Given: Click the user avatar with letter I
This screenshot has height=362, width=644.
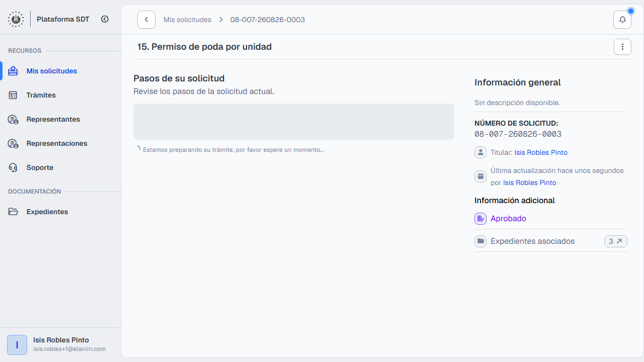Looking at the screenshot, I should [17, 345].
